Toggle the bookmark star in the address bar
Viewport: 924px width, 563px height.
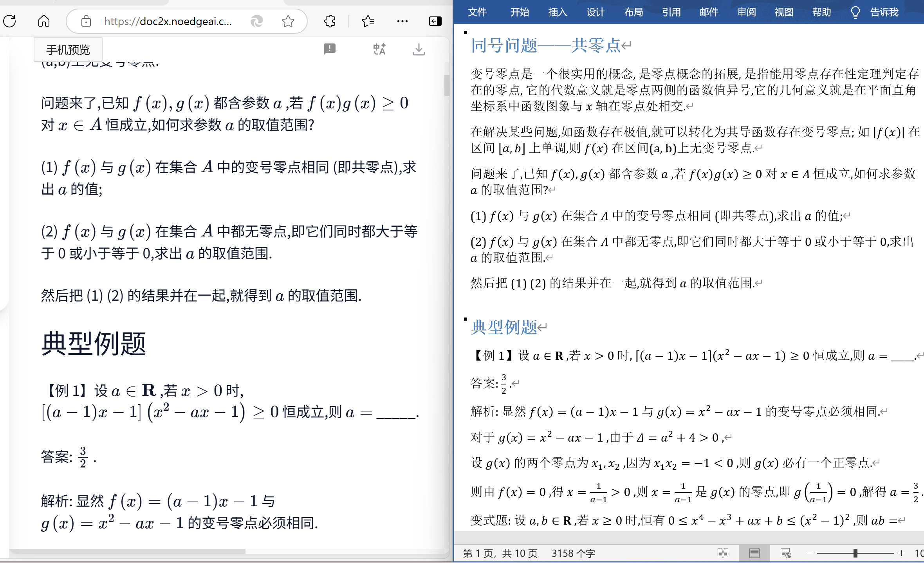coord(289,21)
